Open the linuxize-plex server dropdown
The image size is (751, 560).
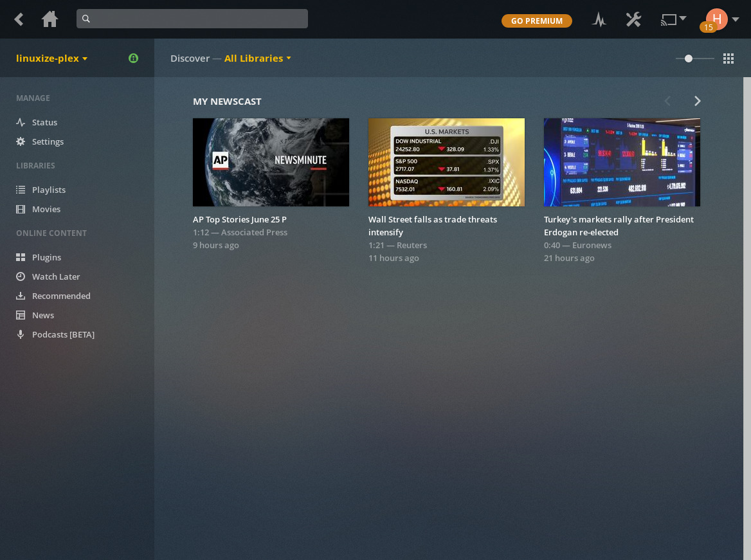click(51, 59)
